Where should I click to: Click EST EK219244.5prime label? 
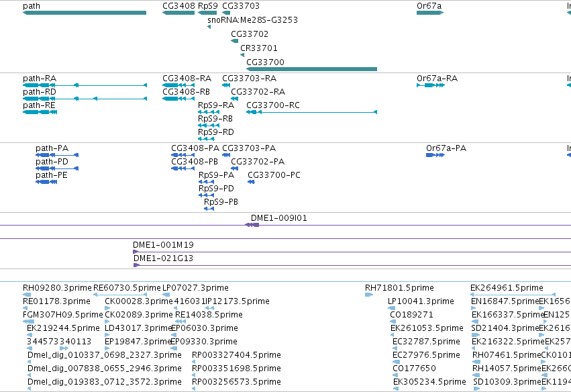[x=63, y=328]
